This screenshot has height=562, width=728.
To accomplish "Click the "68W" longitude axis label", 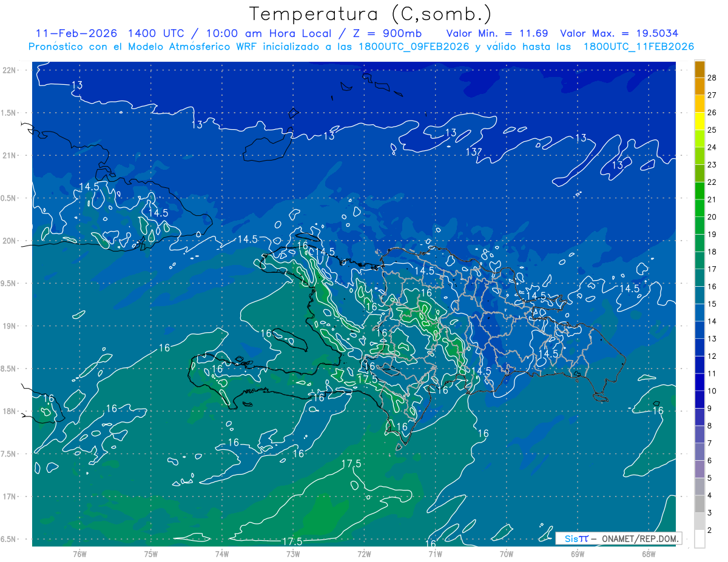I will pyautogui.click(x=649, y=554).
